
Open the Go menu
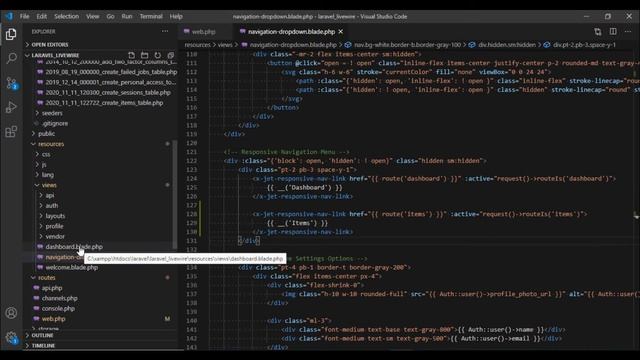tap(110, 16)
